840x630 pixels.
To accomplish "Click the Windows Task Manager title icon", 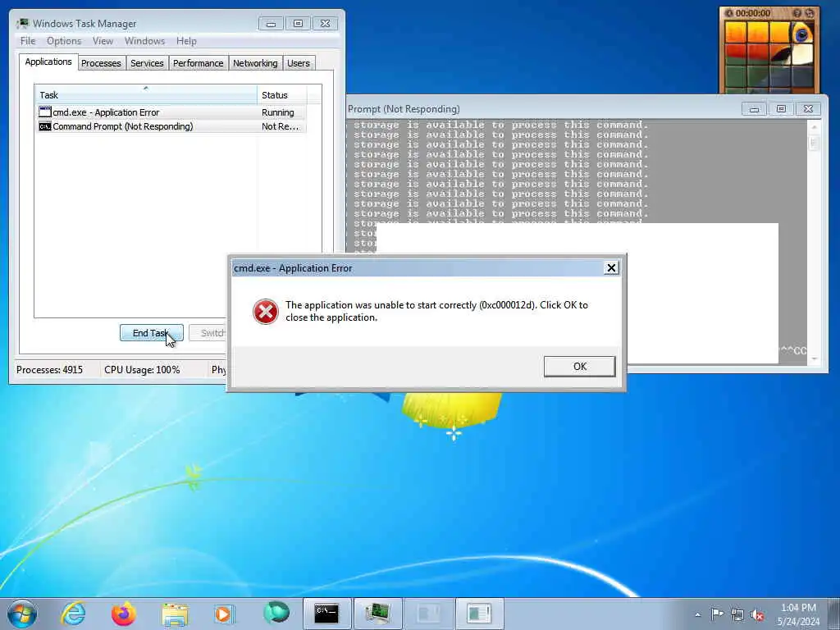I will pos(23,23).
